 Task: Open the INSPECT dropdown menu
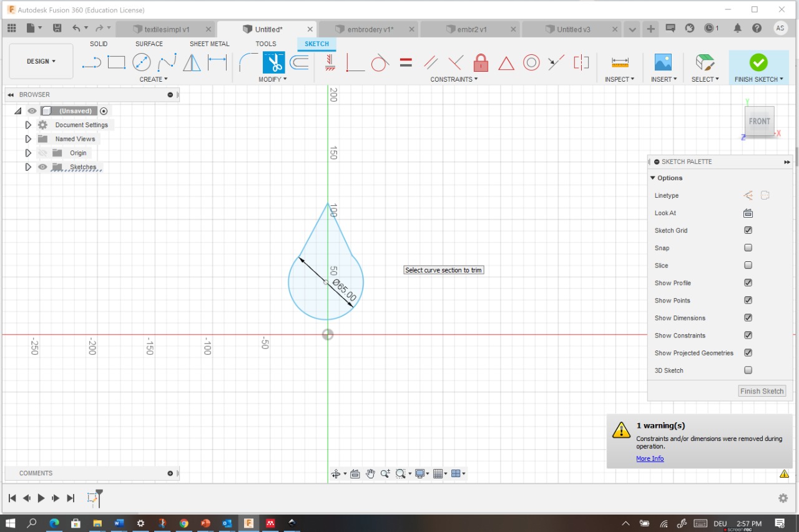pyautogui.click(x=620, y=79)
